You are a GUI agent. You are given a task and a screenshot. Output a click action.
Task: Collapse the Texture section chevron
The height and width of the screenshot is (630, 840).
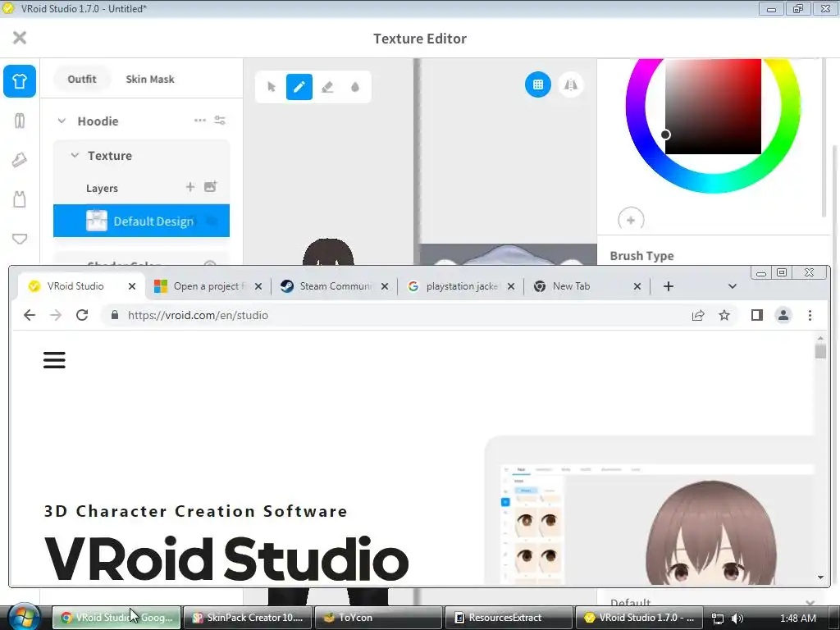coord(75,155)
